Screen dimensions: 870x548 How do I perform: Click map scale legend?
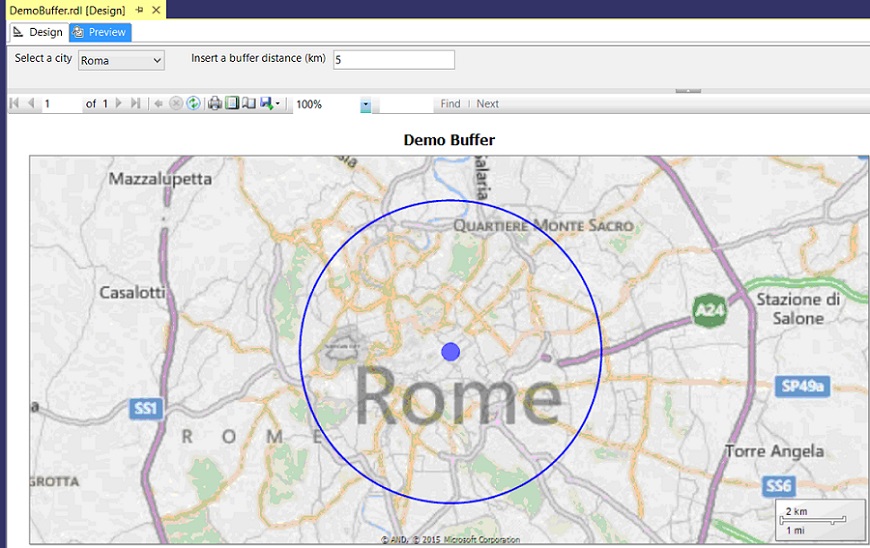pos(818,520)
